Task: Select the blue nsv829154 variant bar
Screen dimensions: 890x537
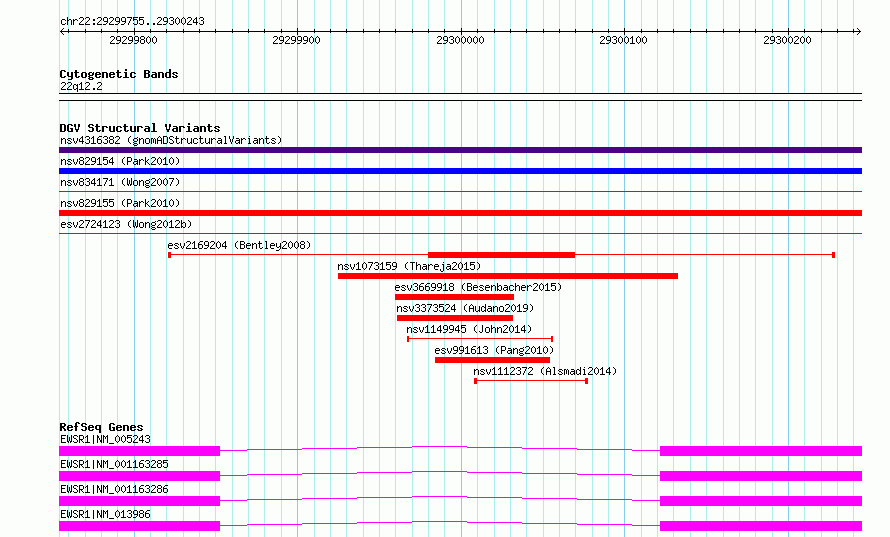Action: (x=460, y=171)
